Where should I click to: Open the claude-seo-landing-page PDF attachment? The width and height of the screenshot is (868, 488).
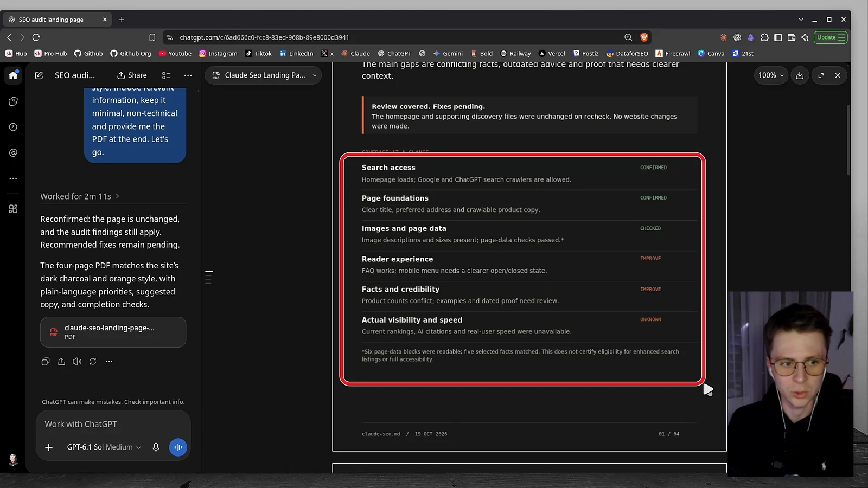pyautogui.click(x=113, y=332)
